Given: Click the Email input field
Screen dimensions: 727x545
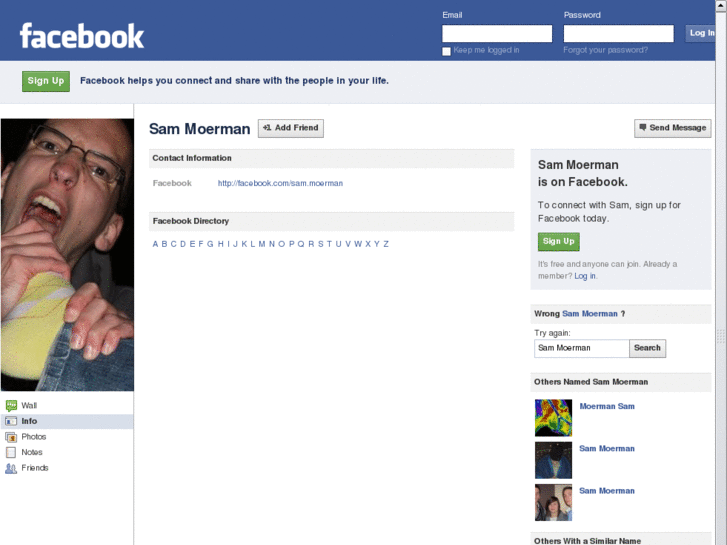Looking at the screenshot, I should (x=497, y=33).
